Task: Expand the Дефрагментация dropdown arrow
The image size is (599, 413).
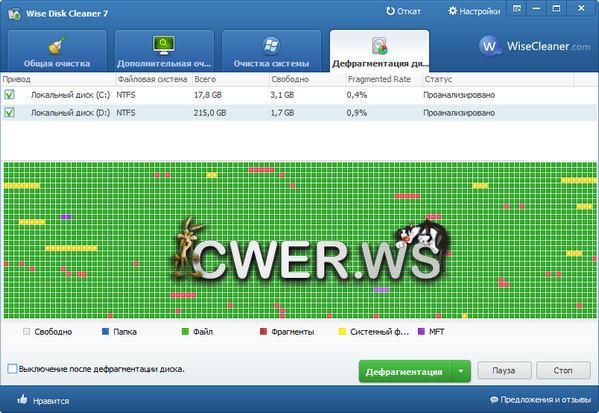Action: (461, 371)
